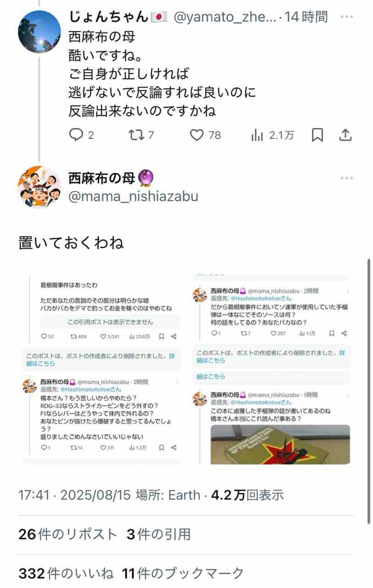The height and width of the screenshot is (588, 373).
Task: View the 332件のいいね likes list
Action: coord(66,573)
